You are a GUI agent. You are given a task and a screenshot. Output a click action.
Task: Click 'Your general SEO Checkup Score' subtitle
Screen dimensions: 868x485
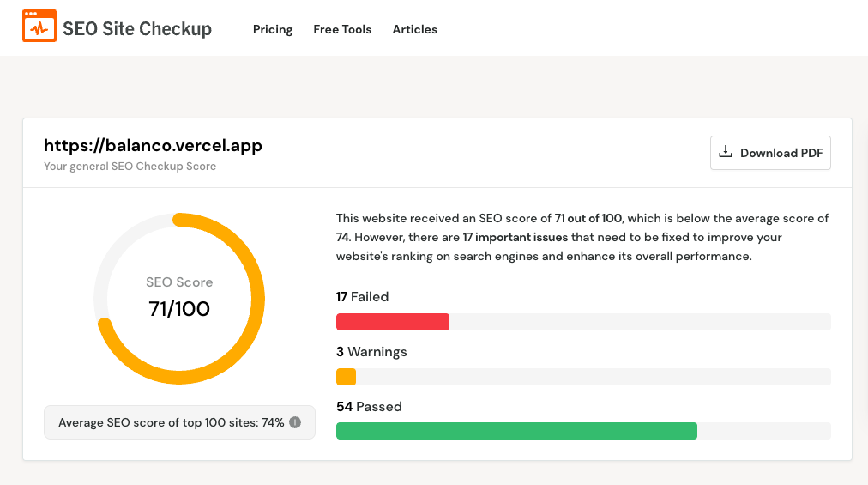(130, 167)
